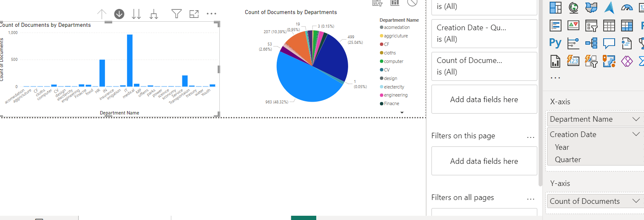Expand the Department Name field dropdown
Viewport: 644px width, 220px height.
(636, 119)
